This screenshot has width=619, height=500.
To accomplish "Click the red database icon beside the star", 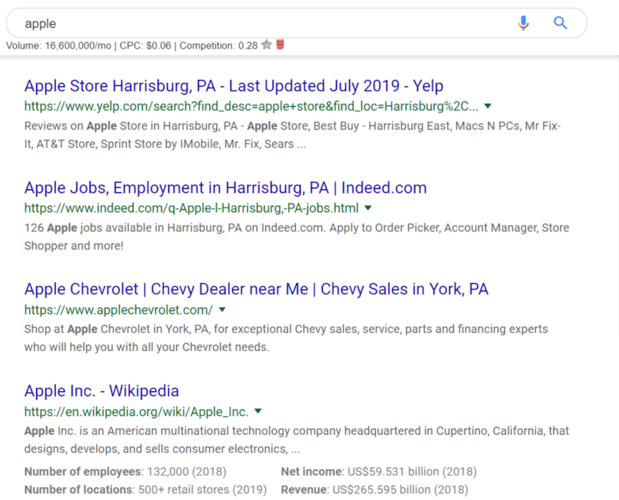I will tap(280, 44).
